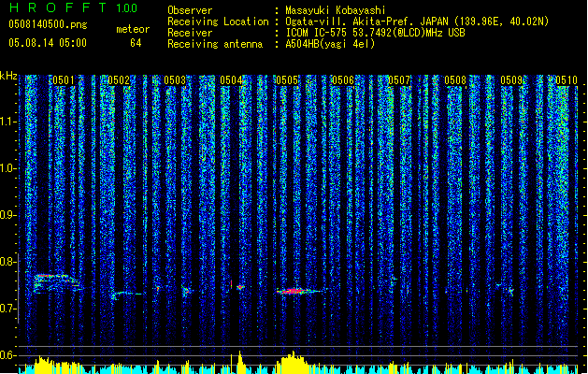This screenshot has width=588, height=374.
Task: Click the layered meteor echo before 0501
Action: pos(56,283)
